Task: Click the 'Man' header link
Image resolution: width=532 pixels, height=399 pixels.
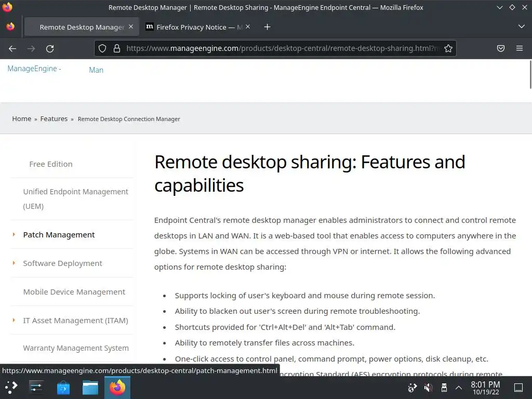Action: click(x=96, y=70)
